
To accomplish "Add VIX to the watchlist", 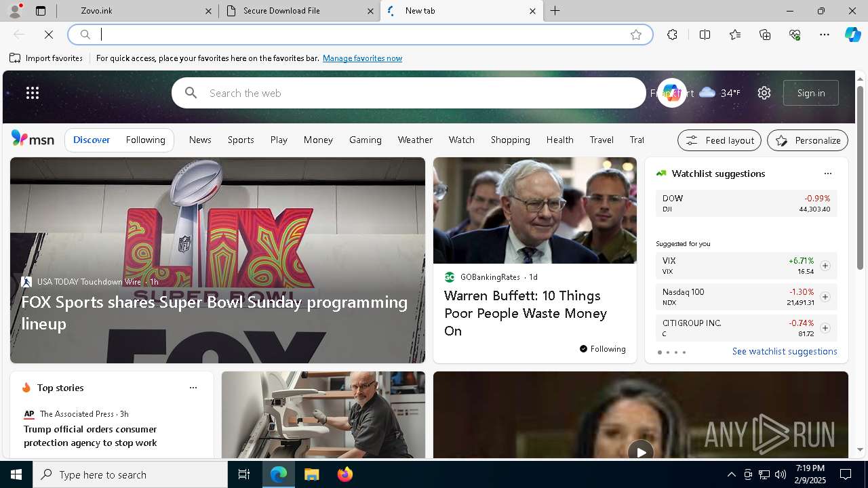I will click(x=825, y=266).
